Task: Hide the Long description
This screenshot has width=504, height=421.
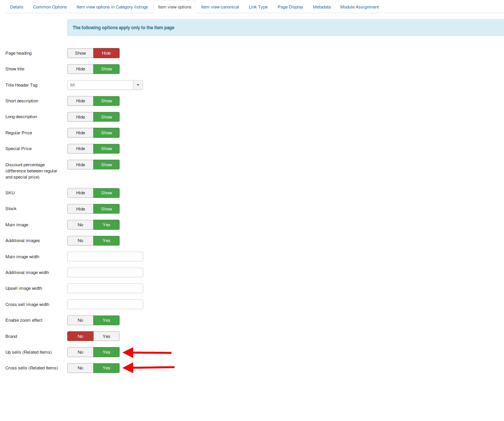Action: click(x=80, y=117)
